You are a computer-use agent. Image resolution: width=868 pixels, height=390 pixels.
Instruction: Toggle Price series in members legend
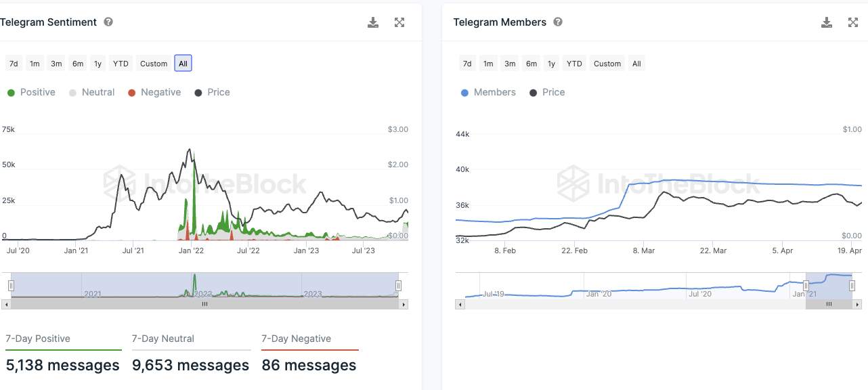point(547,92)
